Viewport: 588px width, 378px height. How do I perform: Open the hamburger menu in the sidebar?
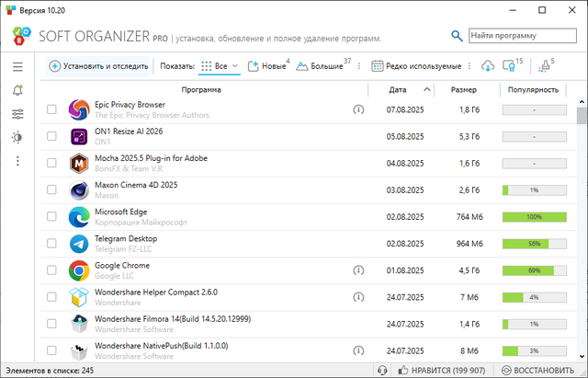[17, 67]
